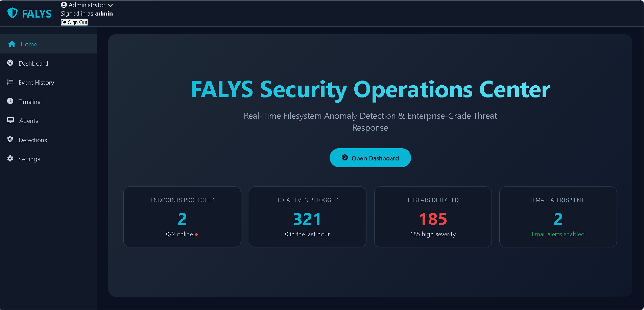Click the Open Dashboard button
644x310 pixels.
[x=370, y=158]
